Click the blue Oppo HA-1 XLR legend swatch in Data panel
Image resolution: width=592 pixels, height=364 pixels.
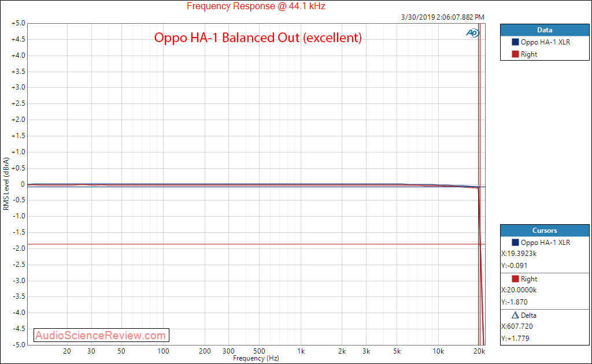515,42
